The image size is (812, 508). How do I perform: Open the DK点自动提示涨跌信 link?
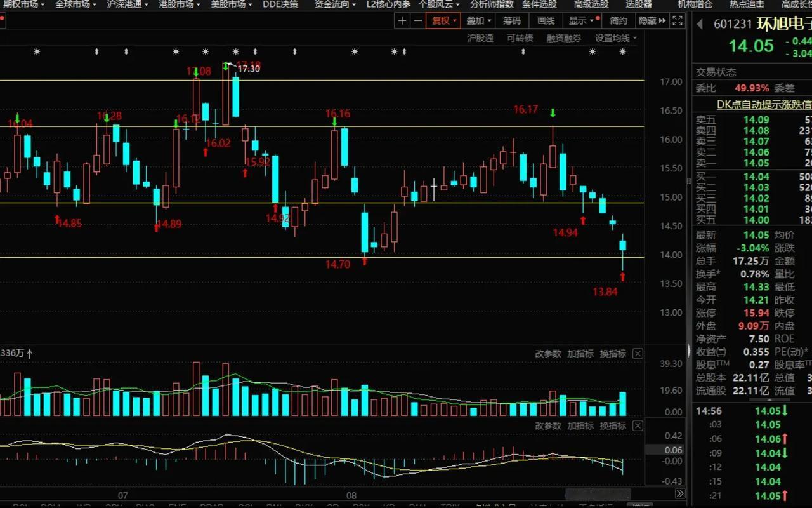pos(763,104)
